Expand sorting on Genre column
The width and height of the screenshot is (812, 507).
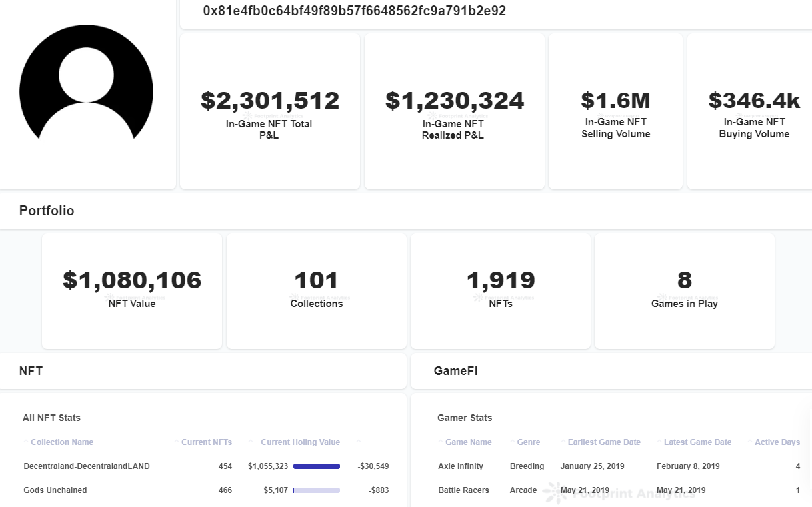pos(512,442)
